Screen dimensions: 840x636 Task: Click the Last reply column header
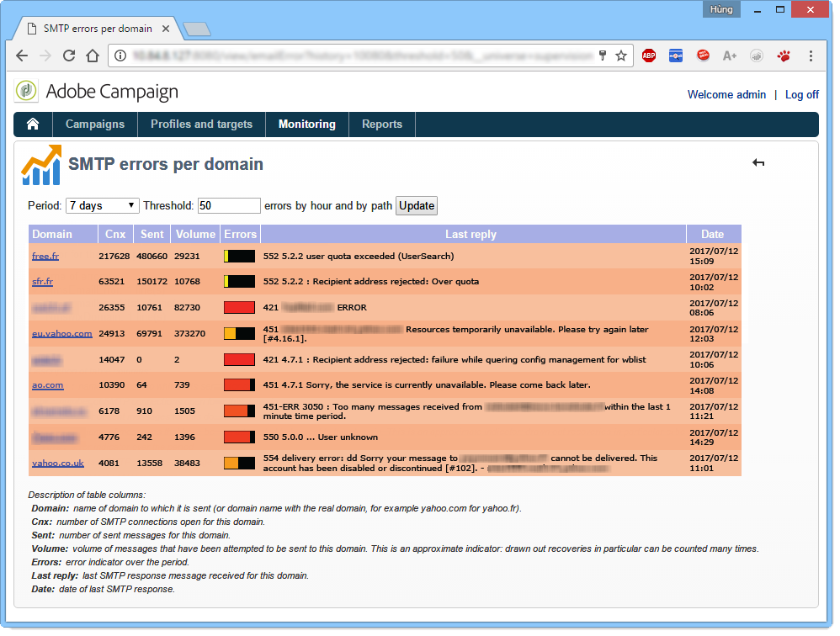click(473, 234)
